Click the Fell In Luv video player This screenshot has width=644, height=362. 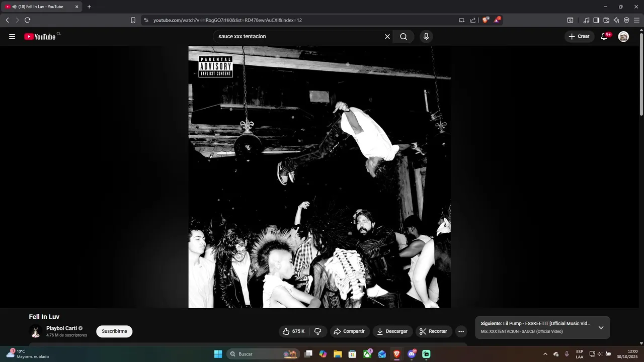tap(319, 177)
